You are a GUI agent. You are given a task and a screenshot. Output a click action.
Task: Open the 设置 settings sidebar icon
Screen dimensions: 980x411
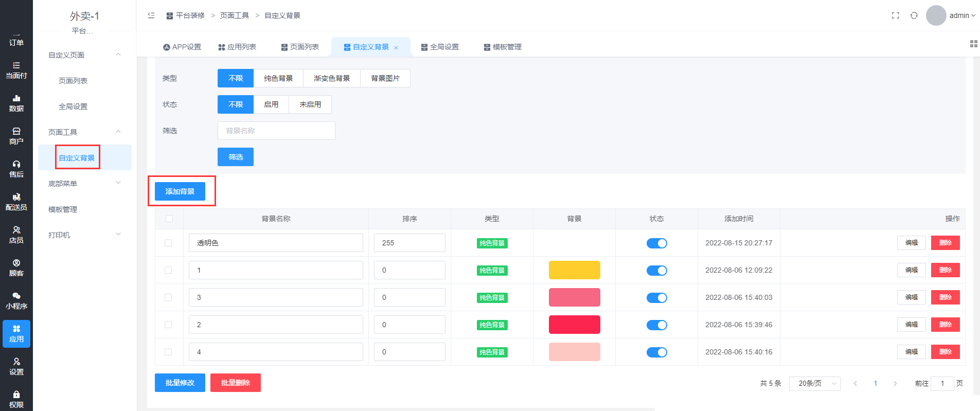click(x=16, y=367)
